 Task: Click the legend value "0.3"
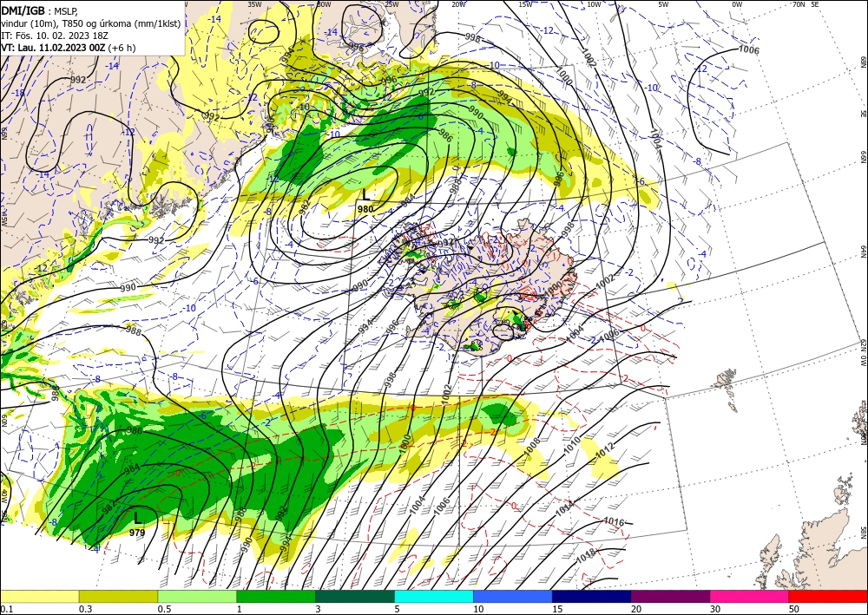click(x=85, y=609)
